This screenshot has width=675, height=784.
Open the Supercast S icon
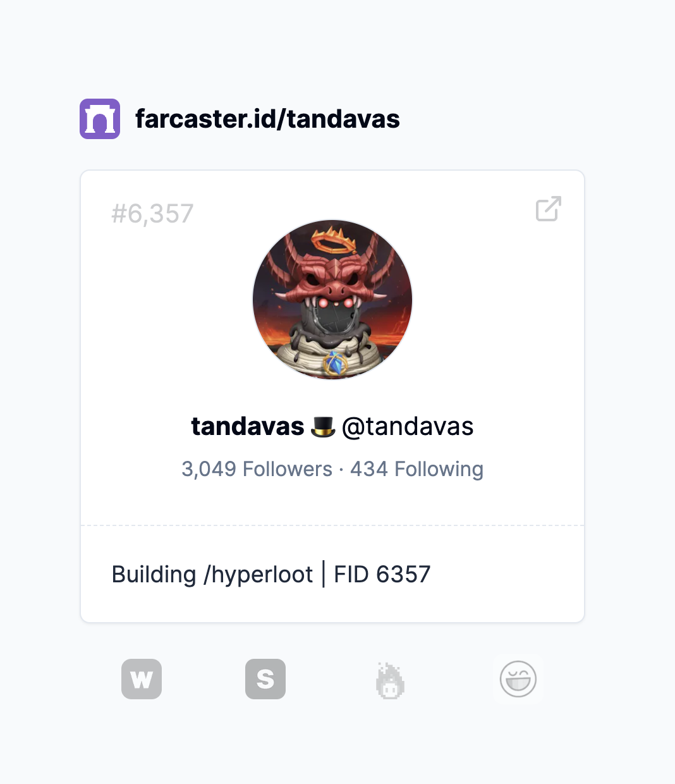265,679
